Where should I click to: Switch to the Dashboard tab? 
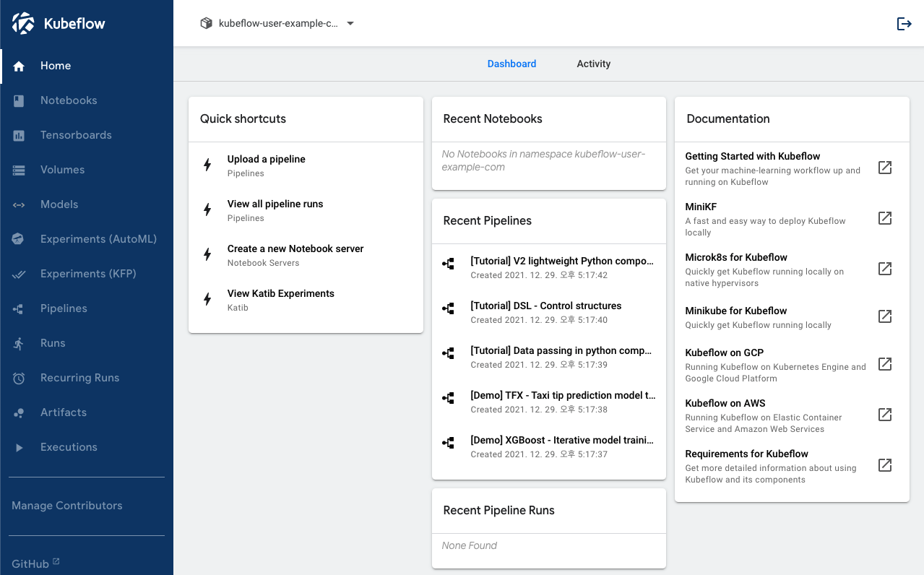pos(511,64)
